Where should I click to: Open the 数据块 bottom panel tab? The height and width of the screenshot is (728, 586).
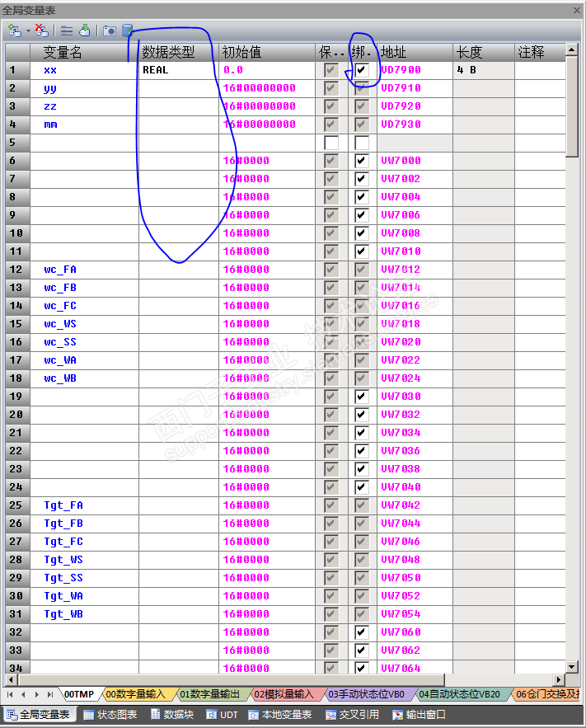pos(172,715)
